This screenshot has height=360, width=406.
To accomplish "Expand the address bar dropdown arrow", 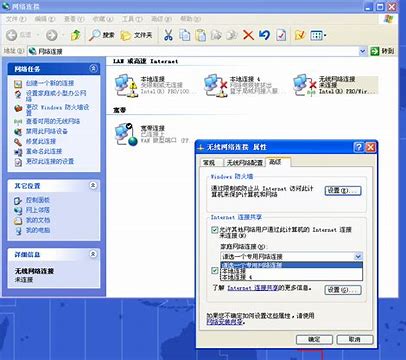I will click(363, 51).
